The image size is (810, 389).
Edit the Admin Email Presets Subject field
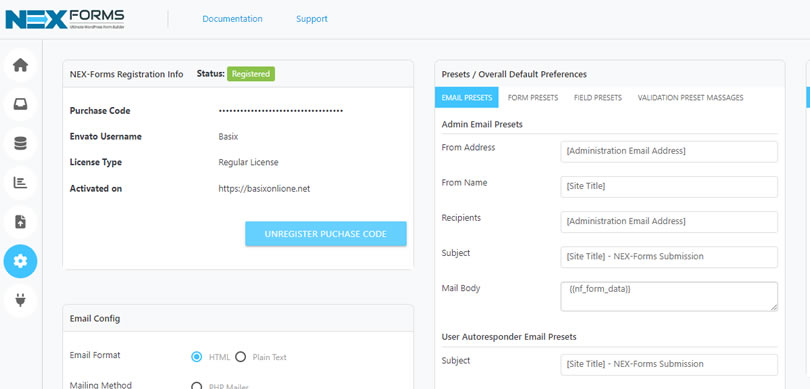click(x=669, y=257)
